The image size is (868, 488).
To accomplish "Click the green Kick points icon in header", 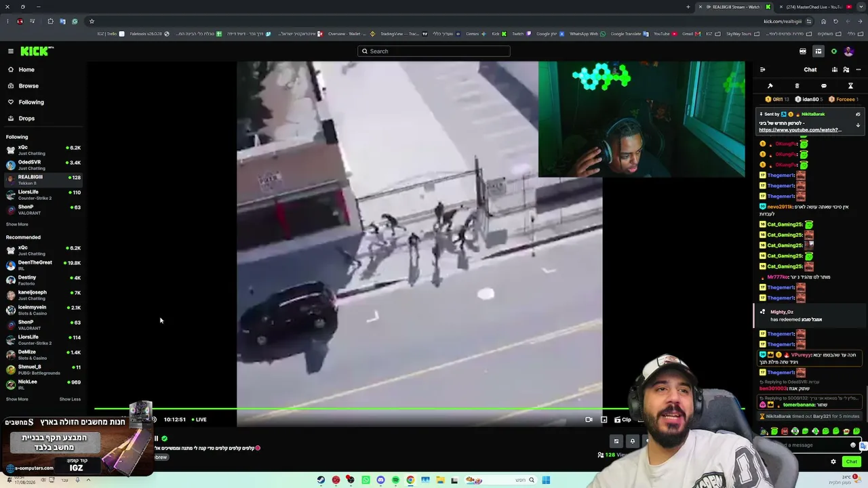I will click(x=834, y=52).
